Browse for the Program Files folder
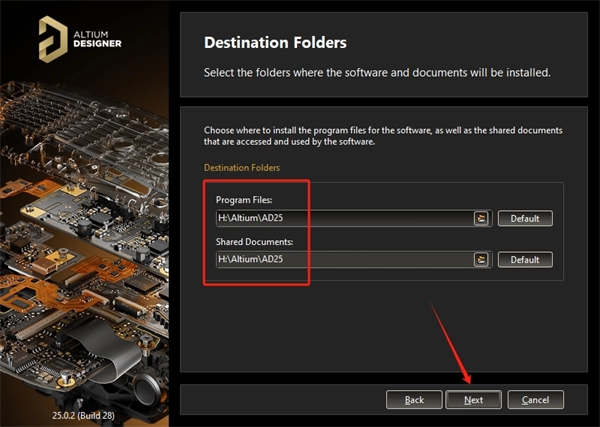Screen dimensions: 600x427 481,219
